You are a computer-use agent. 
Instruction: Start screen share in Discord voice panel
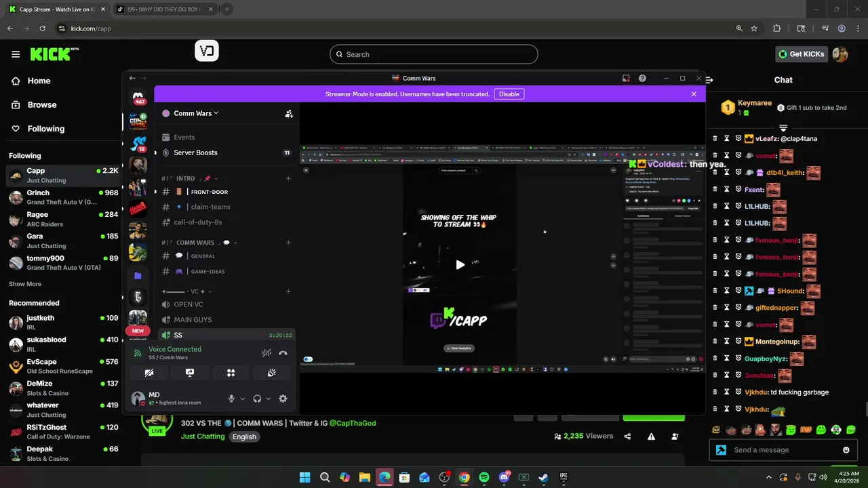(190, 373)
